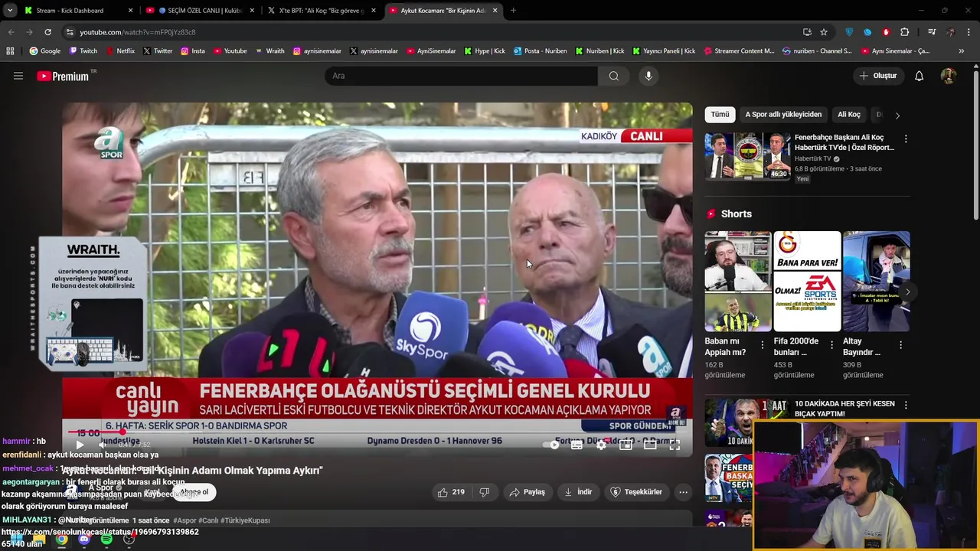Screen dimensions: 980x551
Task: Focus the YouTube Ara search field
Action: (x=462, y=76)
